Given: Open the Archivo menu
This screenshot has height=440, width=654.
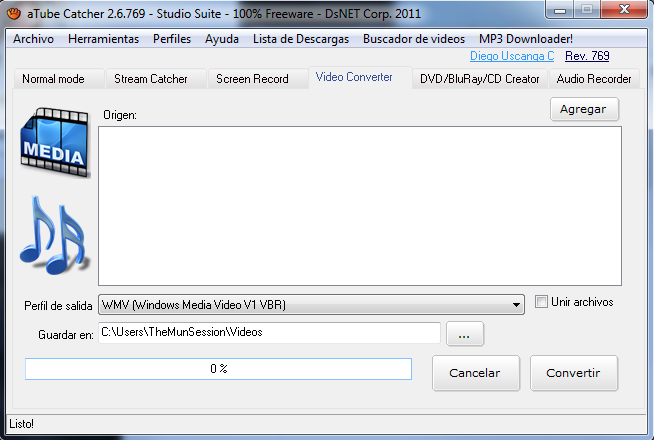Looking at the screenshot, I should (33, 39).
